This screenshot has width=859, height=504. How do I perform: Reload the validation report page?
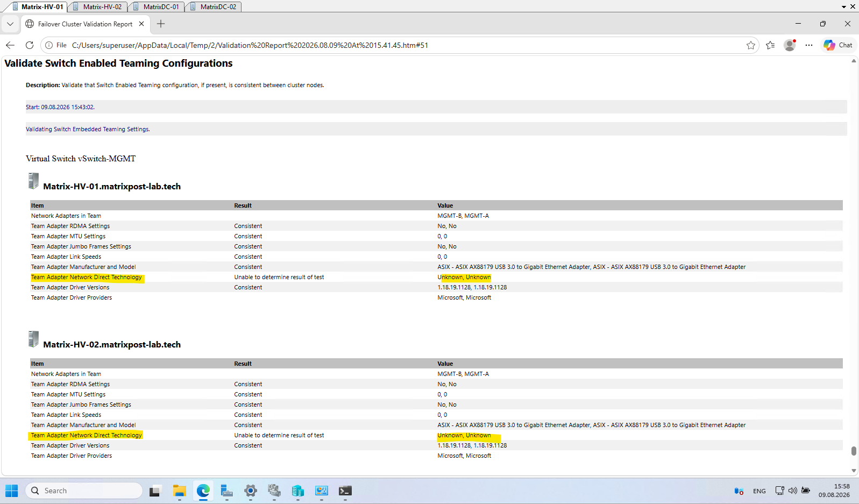(30, 45)
